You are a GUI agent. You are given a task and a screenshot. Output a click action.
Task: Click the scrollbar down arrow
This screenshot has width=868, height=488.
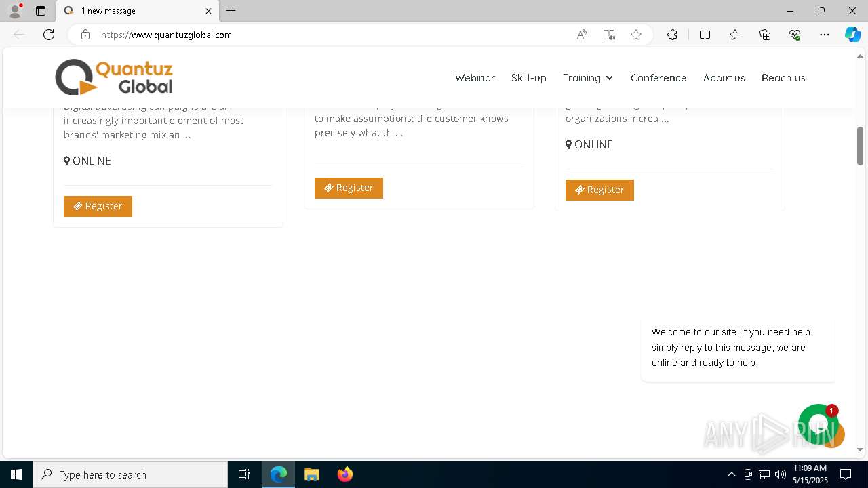(860, 449)
